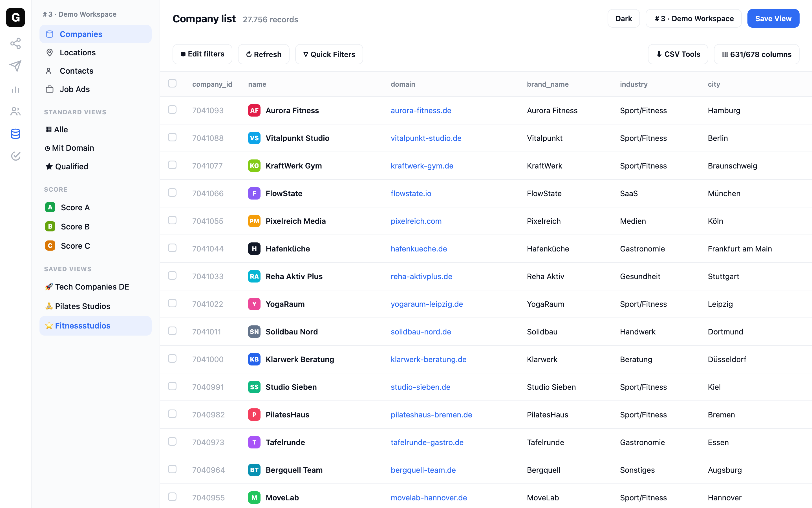812x508 pixels.
Task: Select the Qualified standard view
Action: [x=96, y=166]
